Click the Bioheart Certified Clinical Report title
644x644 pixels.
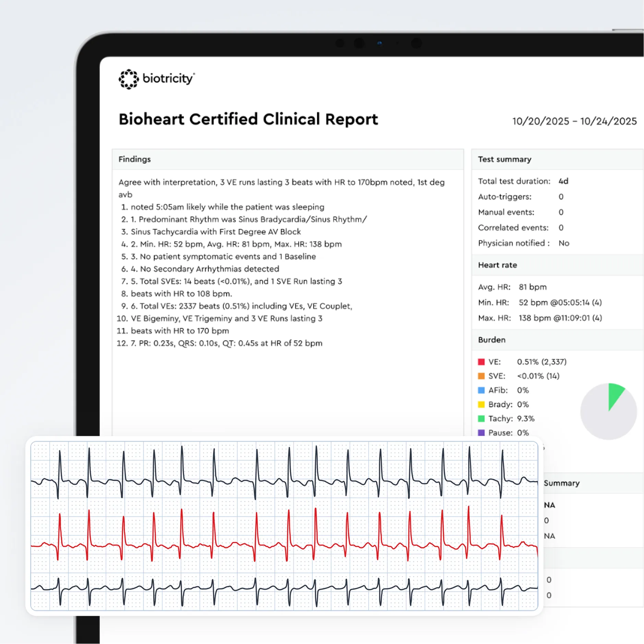pyautogui.click(x=248, y=119)
